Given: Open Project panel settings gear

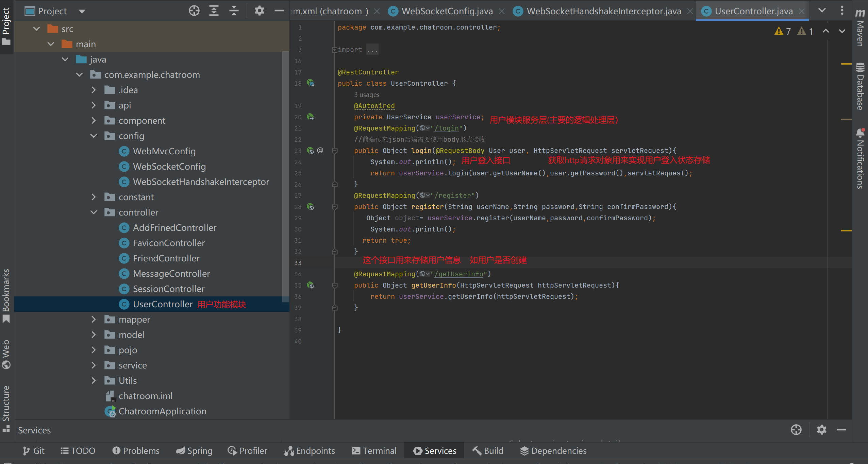Looking at the screenshot, I should point(259,11).
